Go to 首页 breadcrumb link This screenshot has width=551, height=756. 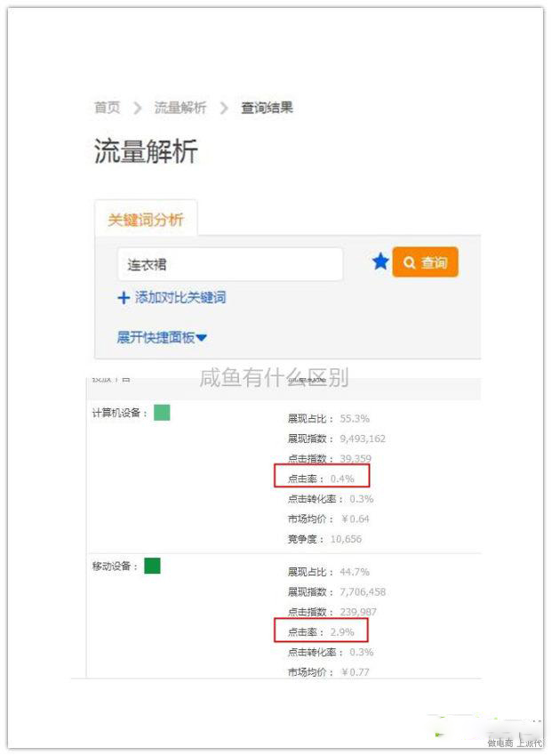pos(107,107)
